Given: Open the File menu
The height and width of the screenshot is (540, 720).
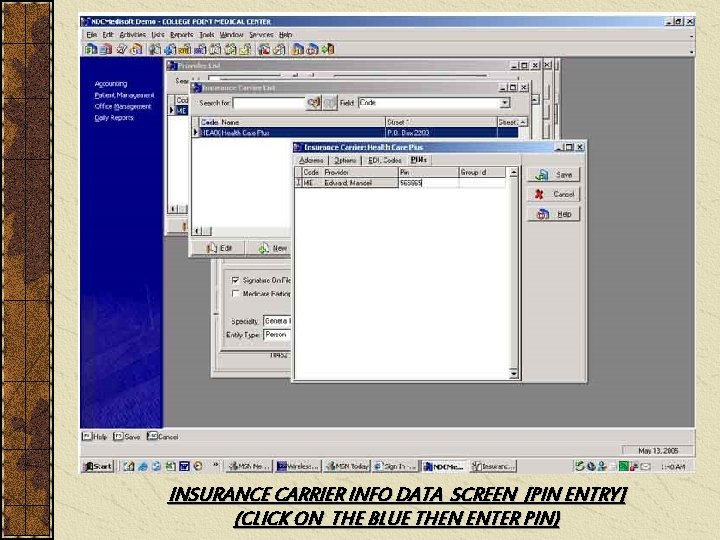Looking at the screenshot, I should (91, 34).
